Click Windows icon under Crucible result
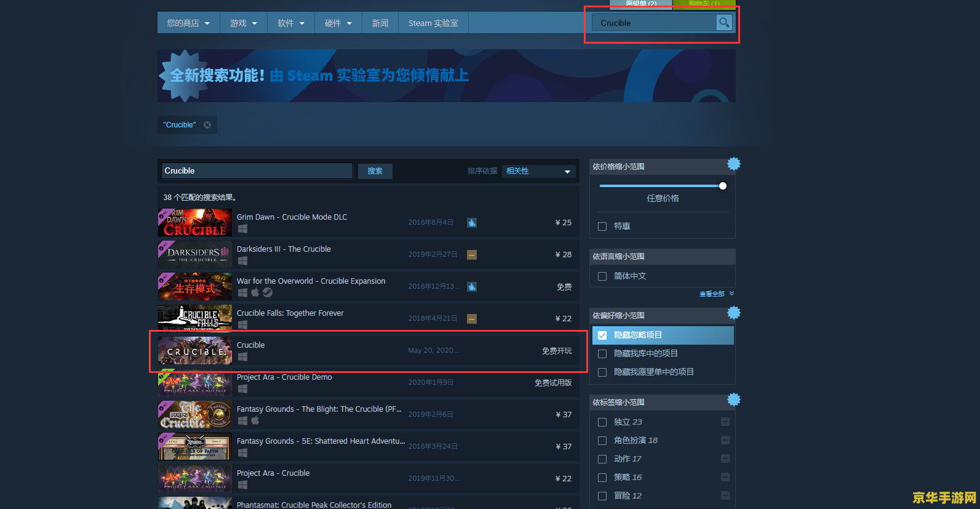 pos(242,357)
